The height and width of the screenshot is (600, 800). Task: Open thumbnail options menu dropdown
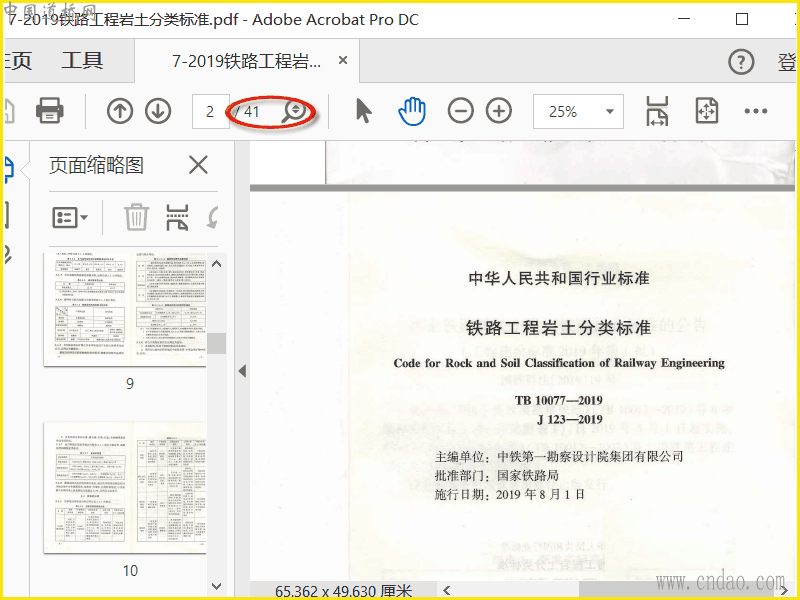pos(70,218)
